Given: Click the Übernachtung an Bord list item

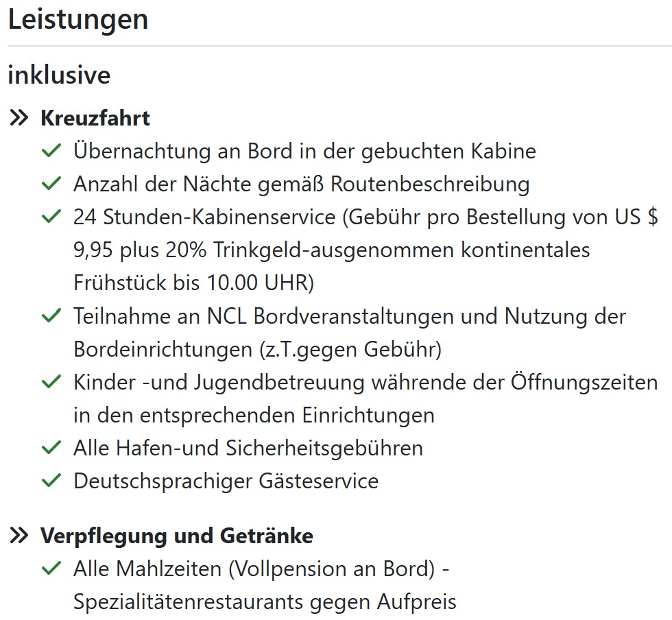Looking at the screenshot, I should (304, 152).
